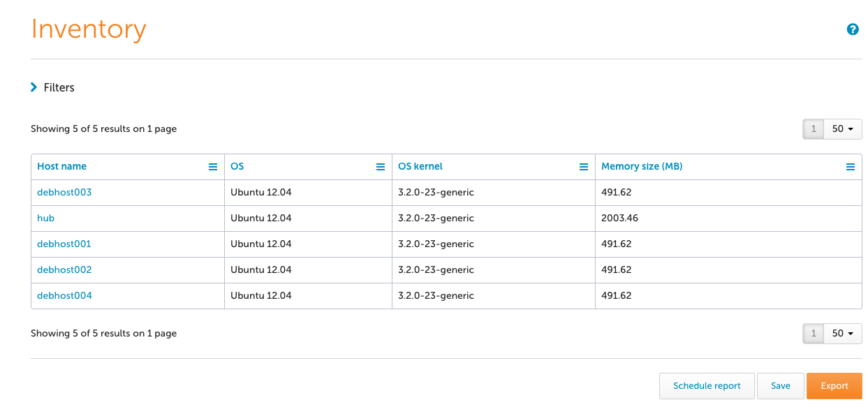Image resolution: width=868 pixels, height=407 pixels.
Task: Expand the Filters section
Action: pos(52,87)
